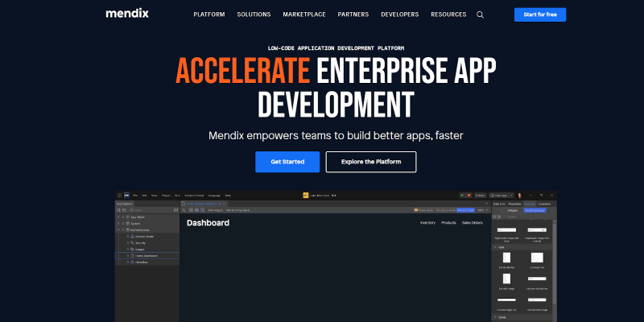Collapse the Lists section in Toolbox

[495, 247]
